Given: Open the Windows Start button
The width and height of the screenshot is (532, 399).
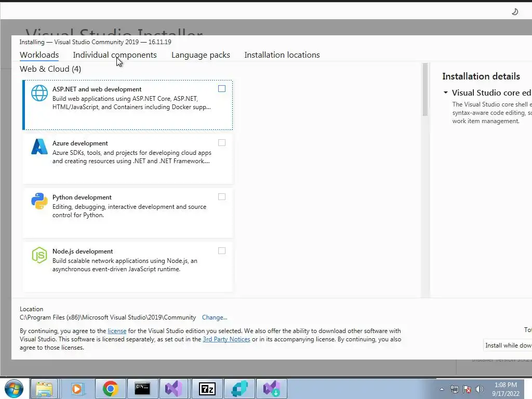Looking at the screenshot, I should point(14,389).
